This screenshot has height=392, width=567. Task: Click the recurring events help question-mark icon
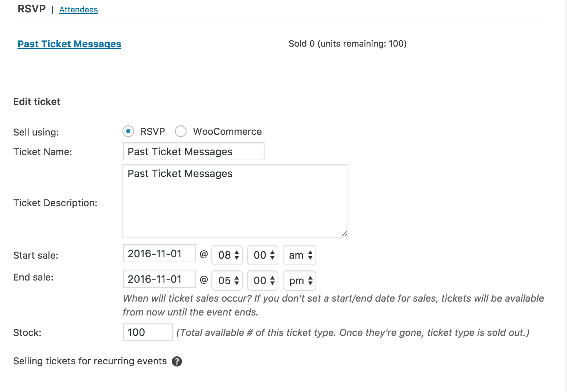click(177, 361)
